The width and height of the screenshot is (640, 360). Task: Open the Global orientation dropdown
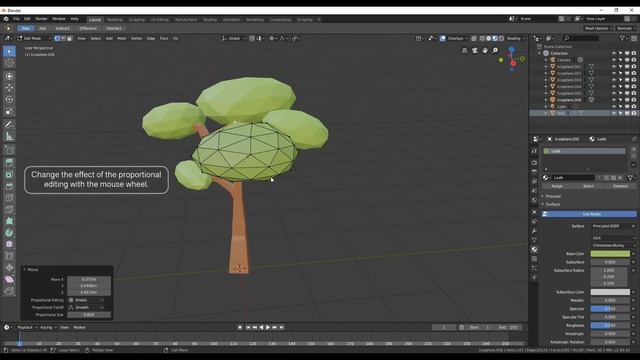[234, 38]
